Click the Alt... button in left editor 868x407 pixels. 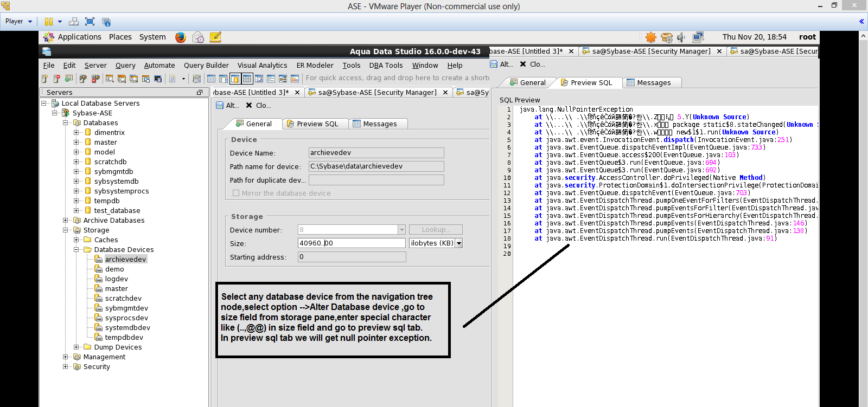(x=227, y=106)
